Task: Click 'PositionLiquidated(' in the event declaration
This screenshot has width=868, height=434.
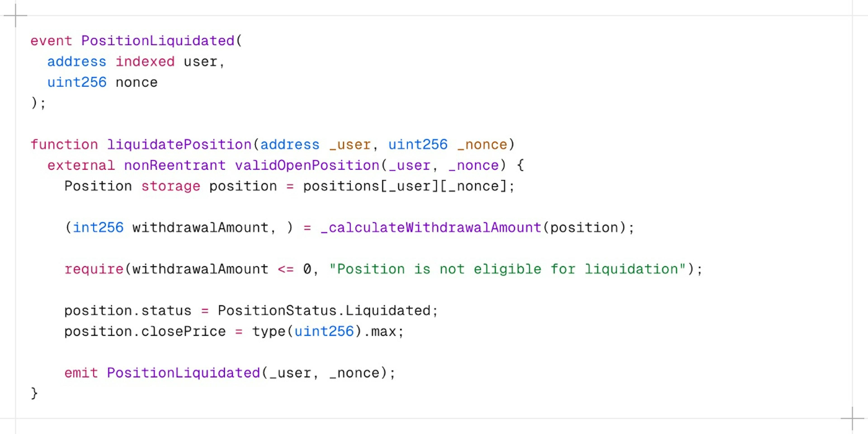Action: 162,41
